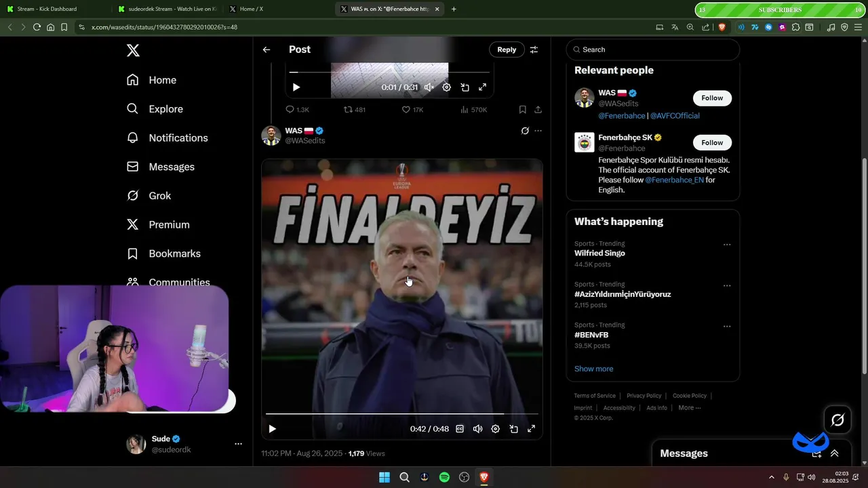Open #BENvFB trending topic
This screenshot has width=868, height=488.
(x=591, y=335)
